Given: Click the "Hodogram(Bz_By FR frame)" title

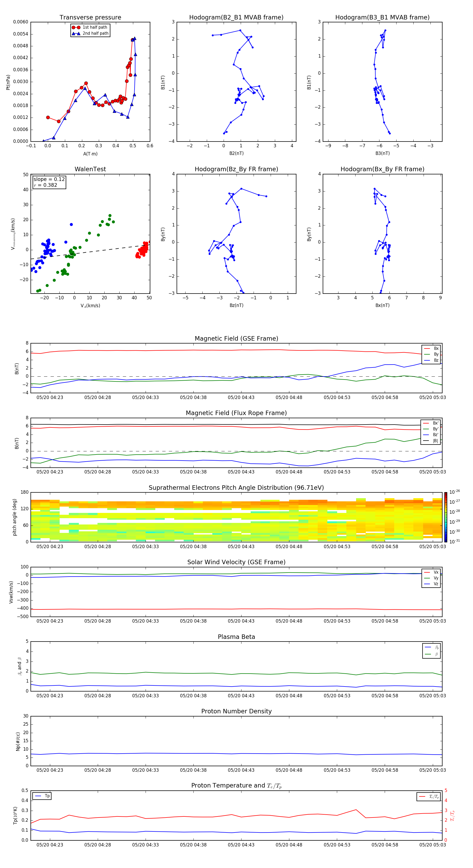Looking at the screenshot, I should pos(236,169).
